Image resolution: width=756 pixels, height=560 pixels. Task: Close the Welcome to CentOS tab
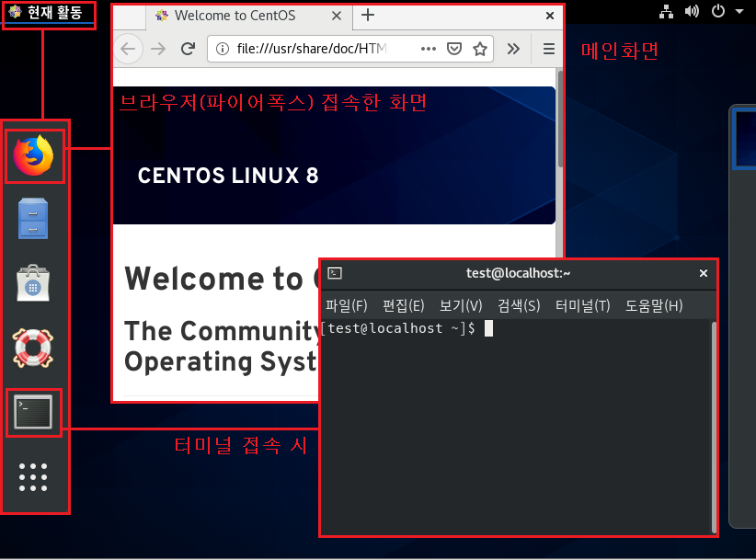[337, 16]
